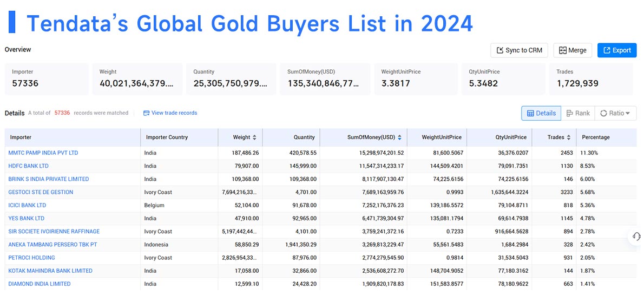644x295 pixels.
Task: Open YES BANK LTD importer link
Action: click(27, 219)
